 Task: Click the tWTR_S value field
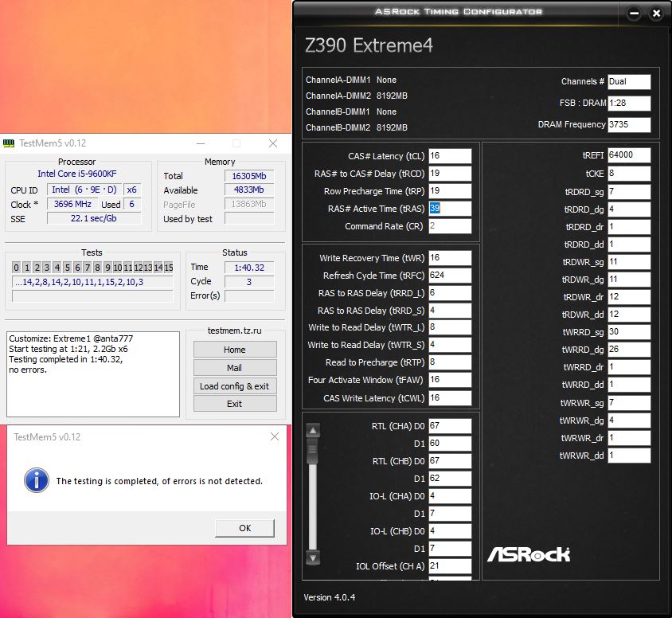(450, 345)
